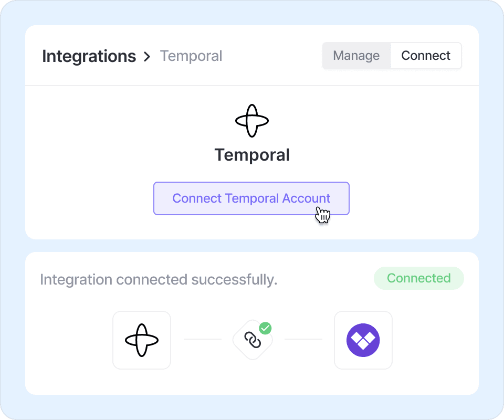Click the green checkmark badge
This screenshot has height=420, width=504.
click(x=266, y=329)
